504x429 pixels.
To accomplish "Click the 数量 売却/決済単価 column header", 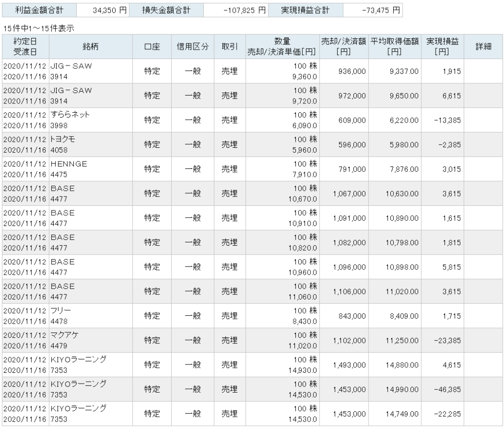I will tap(282, 47).
